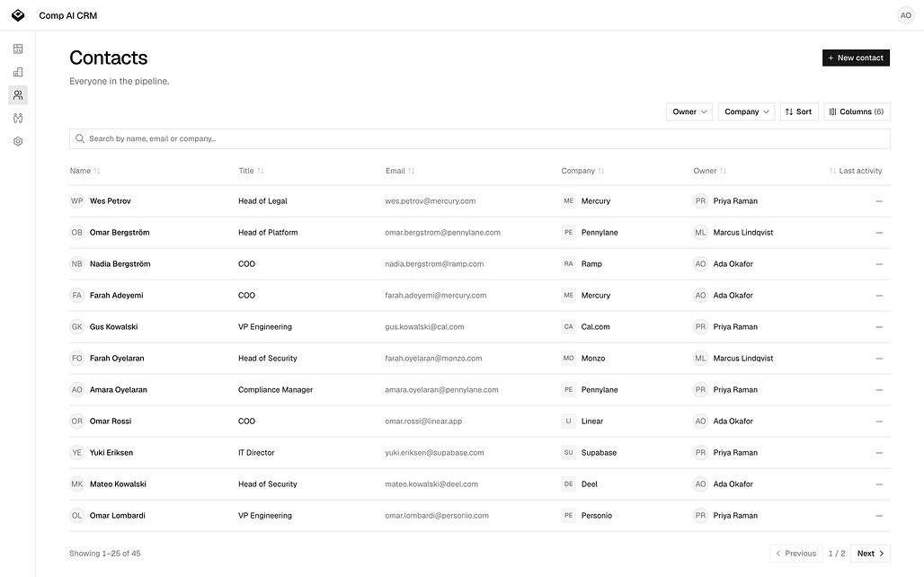
Task: Click IT Director title cell
Action: click(x=256, y=453)
